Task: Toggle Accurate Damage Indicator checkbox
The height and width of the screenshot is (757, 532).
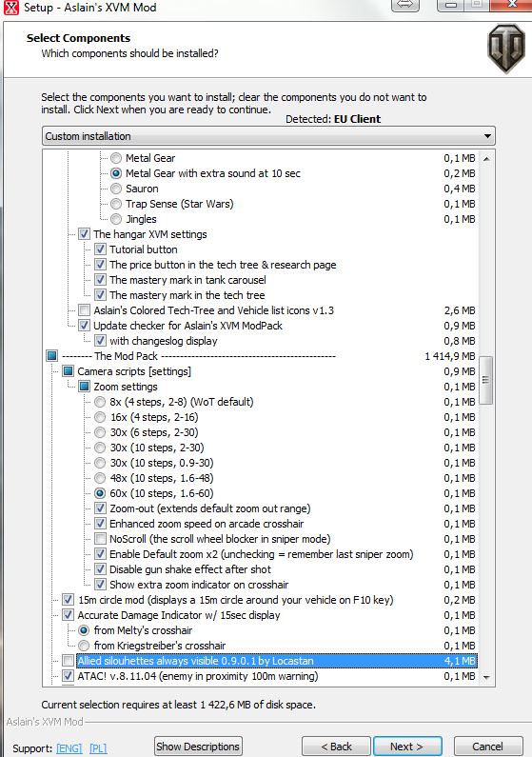Action: click(x=68, y=615)
